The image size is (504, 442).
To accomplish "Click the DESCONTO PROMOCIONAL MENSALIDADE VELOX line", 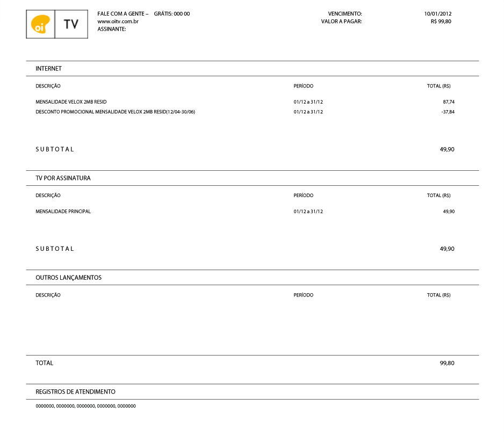I will tap(115, 112).
